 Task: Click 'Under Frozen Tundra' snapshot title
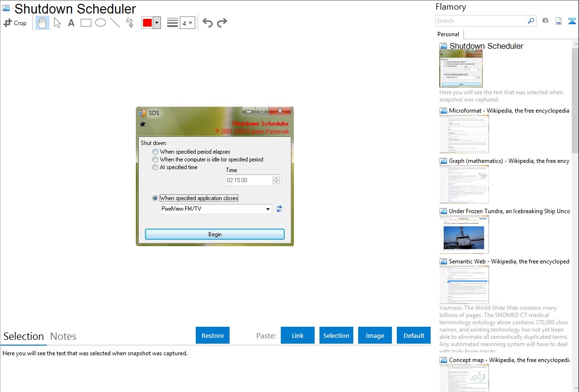[509, 211]
